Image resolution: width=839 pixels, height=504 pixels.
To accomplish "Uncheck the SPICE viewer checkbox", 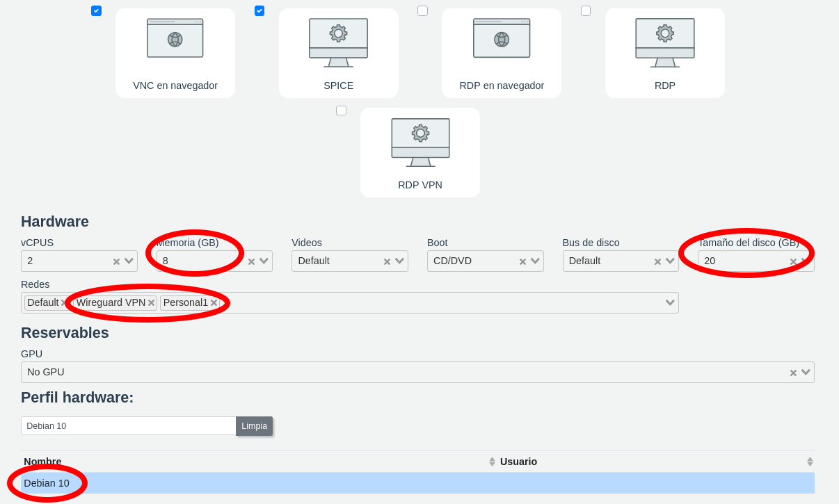I will coord(259,10).
